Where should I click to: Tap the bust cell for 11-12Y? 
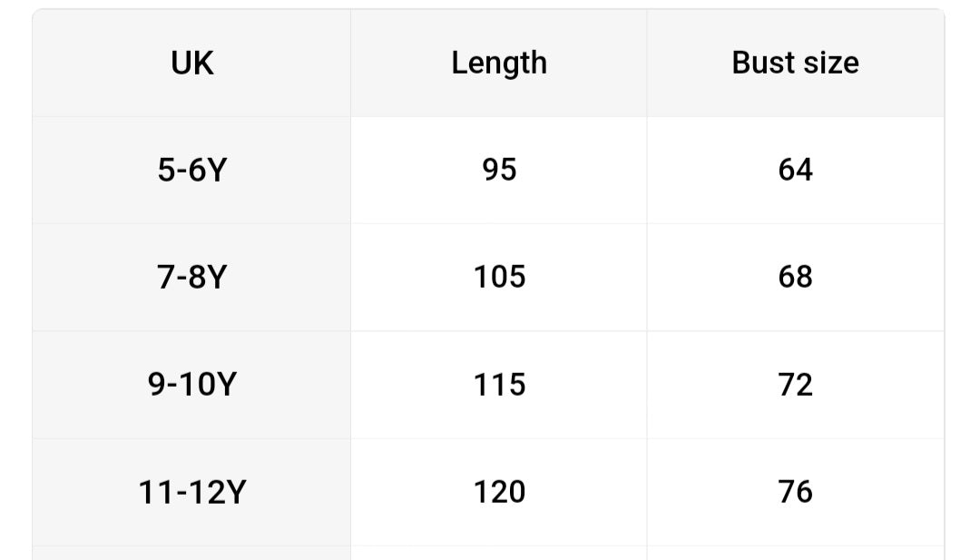(x=795, y=492)
